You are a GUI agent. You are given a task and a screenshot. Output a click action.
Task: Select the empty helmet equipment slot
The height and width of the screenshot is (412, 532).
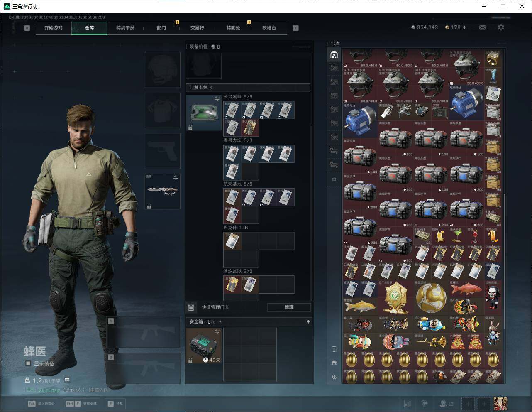[162, 69]
